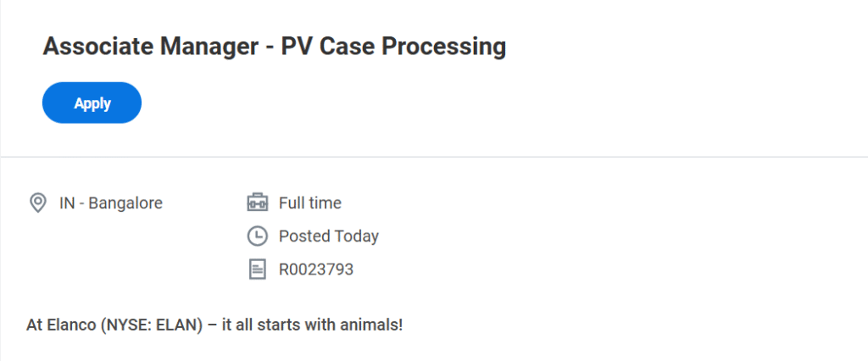This screenshot has width=868, height=361.
Task: Click the Full time label
Action: click(x=310, y=203)
